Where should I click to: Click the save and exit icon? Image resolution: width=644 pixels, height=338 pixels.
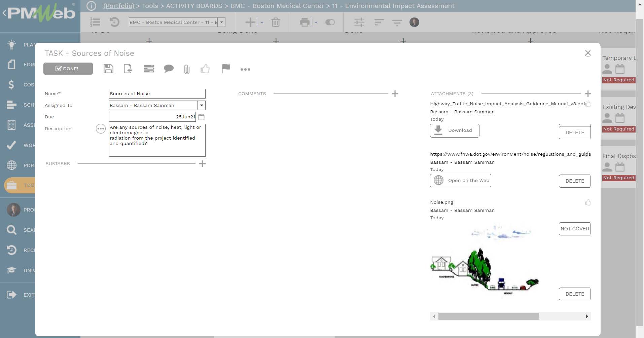pyautogui.click(x=128, y=69)
